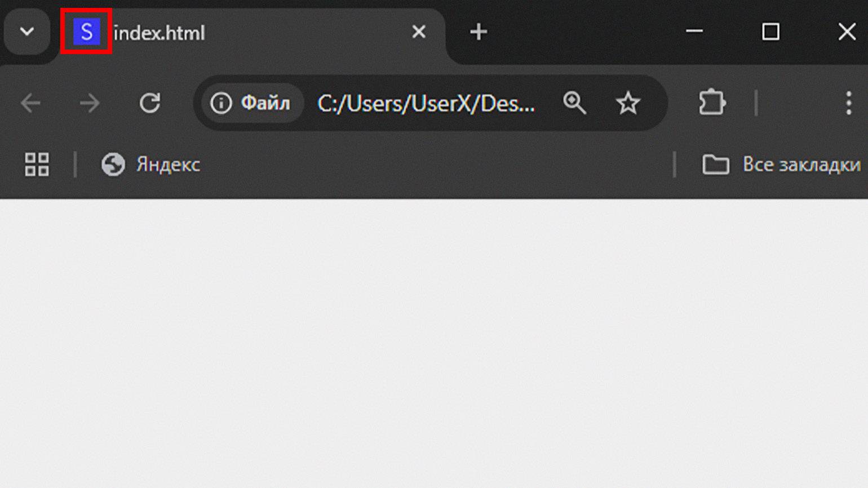The width and height of the screenshot is (868, 488).
Task: Minimize the browser window
Action: coord(694,32)
